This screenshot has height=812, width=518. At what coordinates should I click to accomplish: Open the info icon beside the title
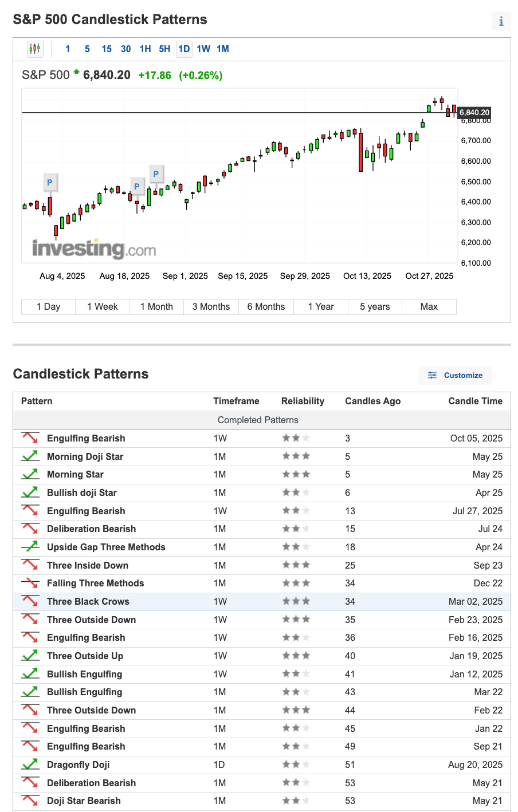[x=501, y=21]
